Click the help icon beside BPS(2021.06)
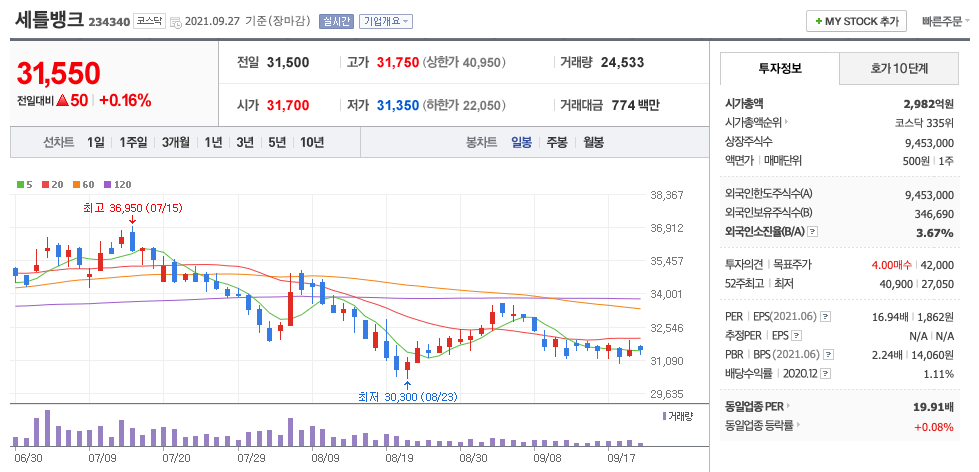The image size is (979, 472). [x=829, y=355]
